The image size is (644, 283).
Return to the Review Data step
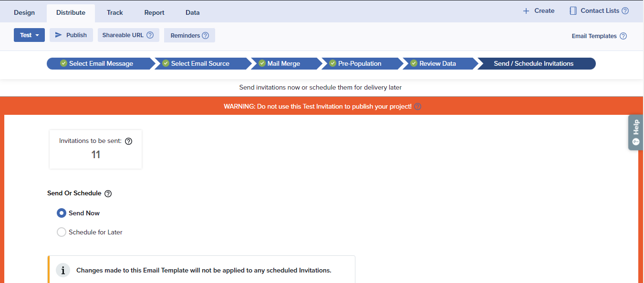click(437, 64)
